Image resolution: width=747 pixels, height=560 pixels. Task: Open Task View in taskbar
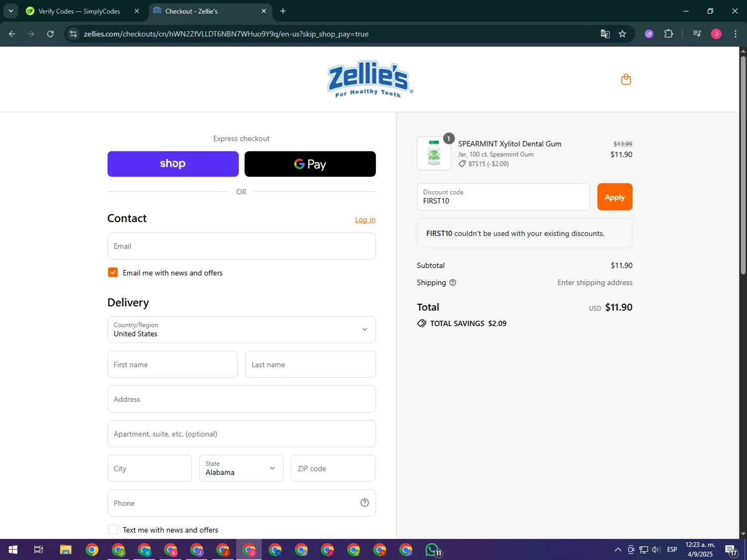pos(38,550)
